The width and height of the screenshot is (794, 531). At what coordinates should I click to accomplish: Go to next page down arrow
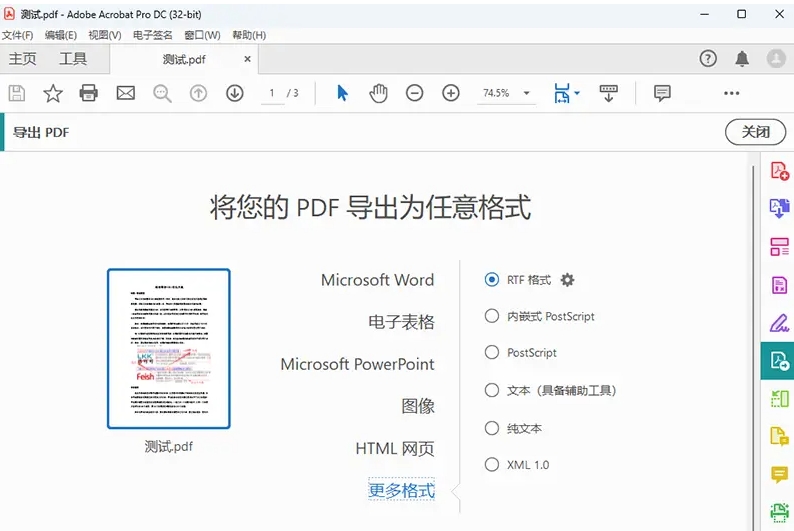click(x=234, y=93)
